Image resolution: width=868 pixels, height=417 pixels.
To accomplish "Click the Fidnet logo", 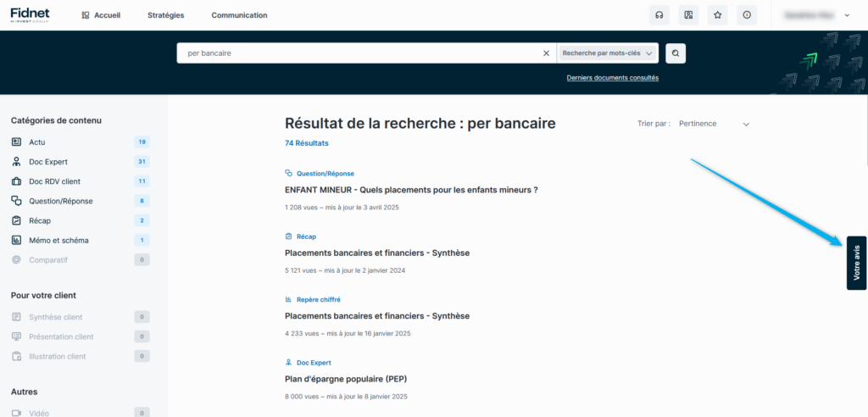I will (30, 14).
